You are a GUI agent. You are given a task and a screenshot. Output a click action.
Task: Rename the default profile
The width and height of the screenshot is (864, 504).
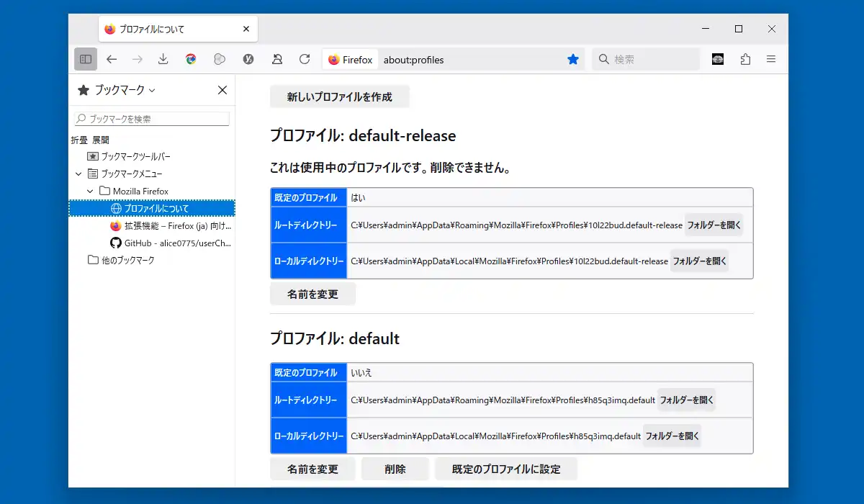pos(312,469)
